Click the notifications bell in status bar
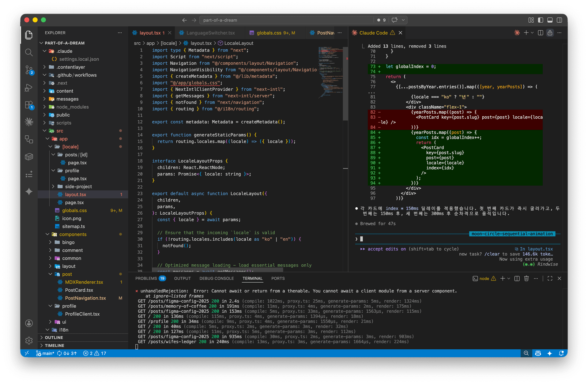Image resolution: width=588 pixels, height=384 pixels. 561,353
